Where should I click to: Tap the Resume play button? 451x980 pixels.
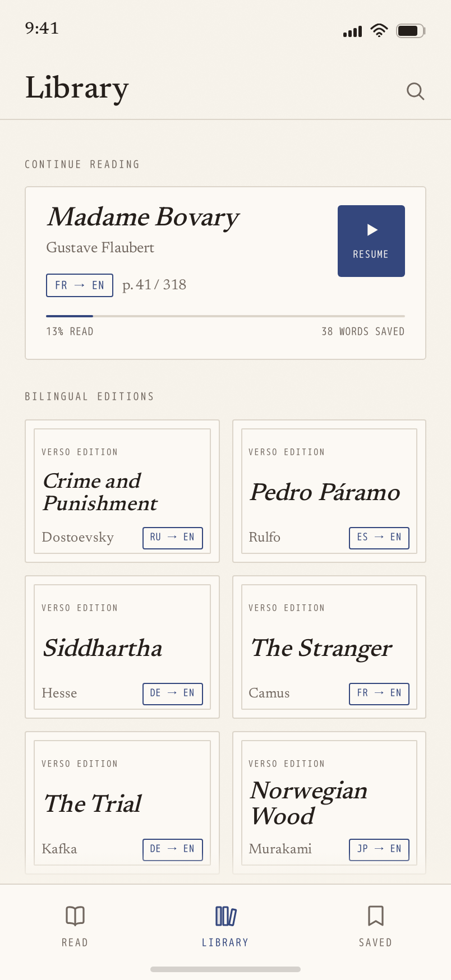click(x=371, y=241)
